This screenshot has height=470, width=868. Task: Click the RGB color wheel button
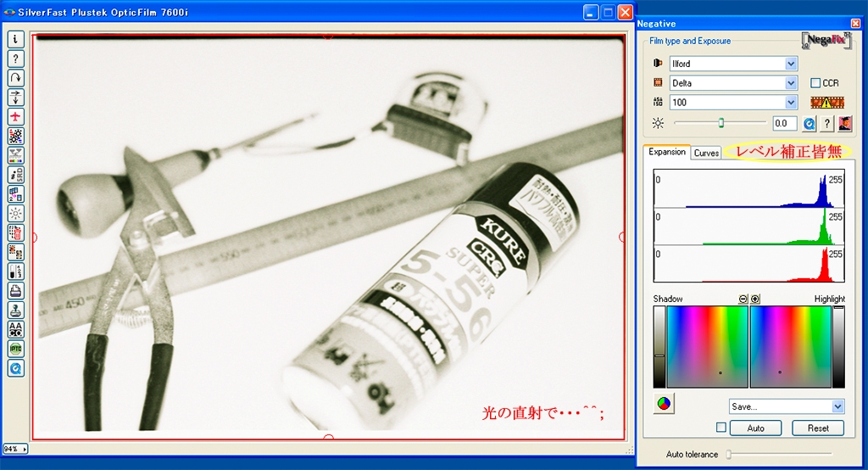coord(664,404)
